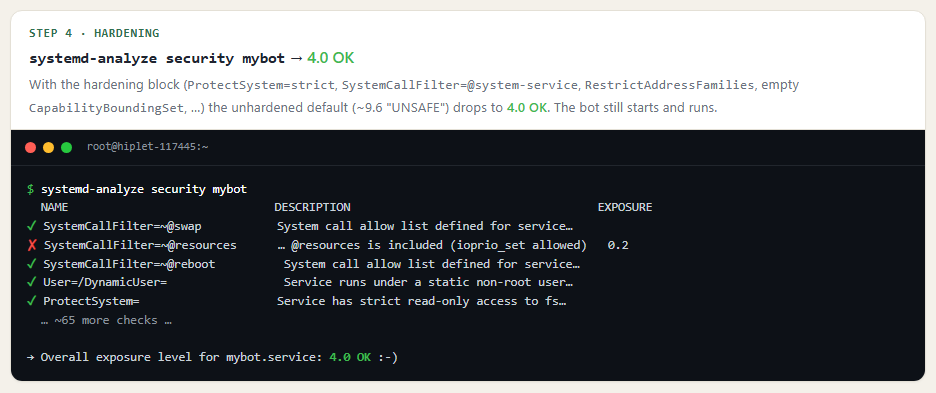Image resolution: width=936 pixels, height=393 pixels.
Task: Click the heading systemd-analyze security mybot
Action: (x=157, y=59)
